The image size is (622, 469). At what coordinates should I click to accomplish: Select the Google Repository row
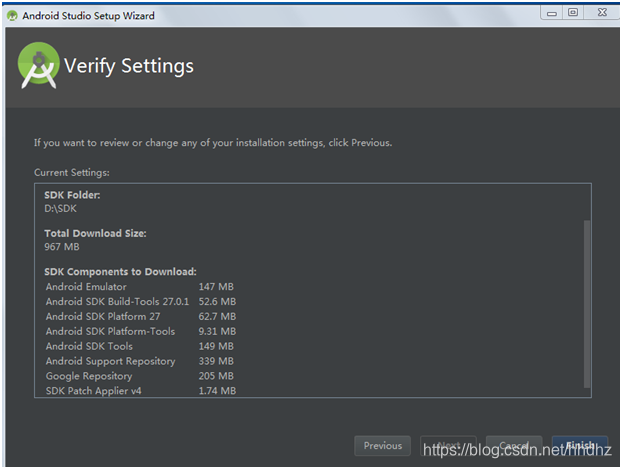140,376
